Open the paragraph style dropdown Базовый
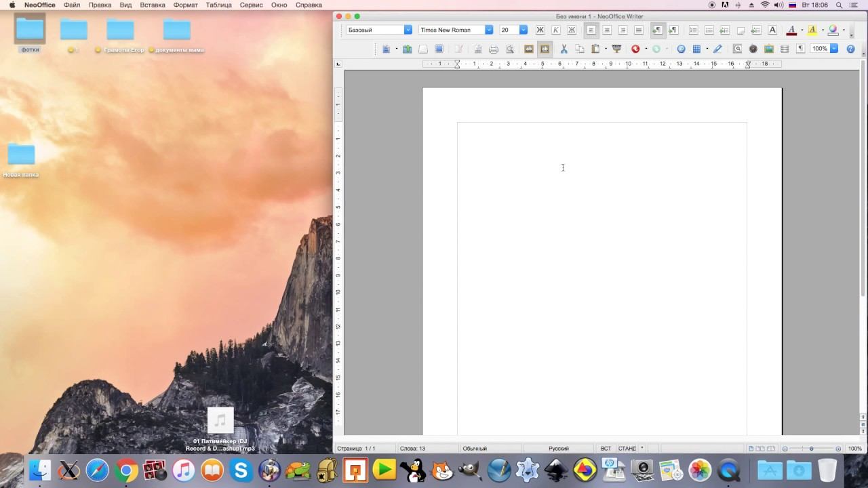 pyautogui.click(x=408, y=30)
